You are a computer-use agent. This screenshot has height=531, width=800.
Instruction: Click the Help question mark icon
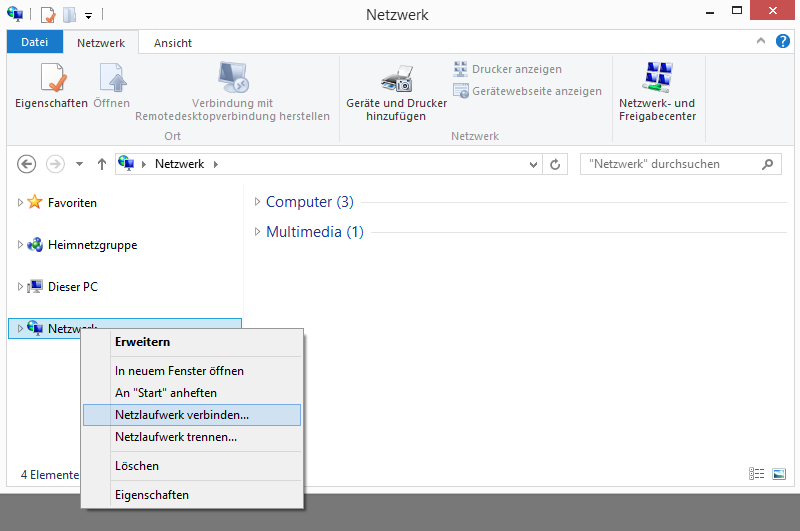click(x=783, y=41)
